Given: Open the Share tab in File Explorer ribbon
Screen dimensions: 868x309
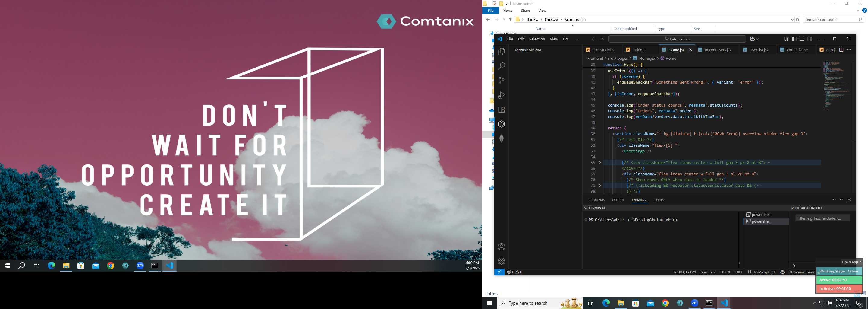Looking at the screenshot, I should point(525,11).
